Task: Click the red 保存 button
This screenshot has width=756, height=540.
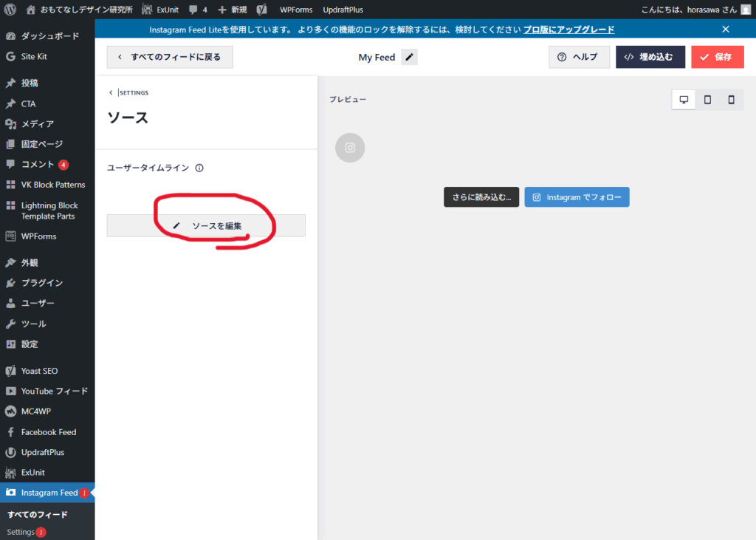Action: [717, 57]
